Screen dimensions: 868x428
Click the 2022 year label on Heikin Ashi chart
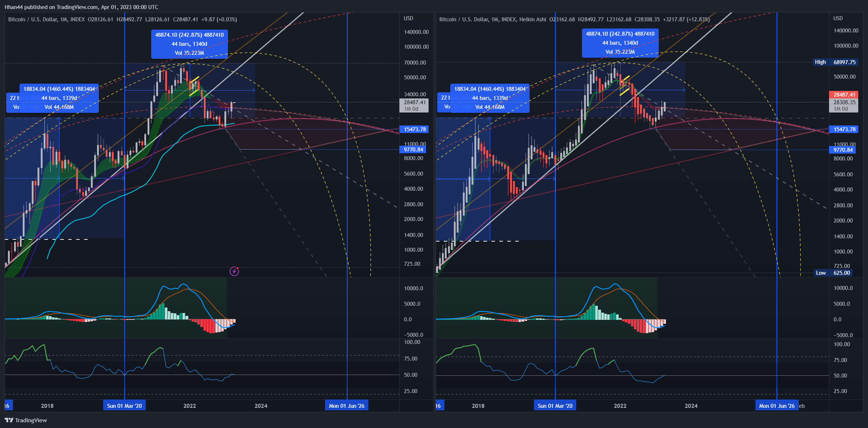click(620, 406)
